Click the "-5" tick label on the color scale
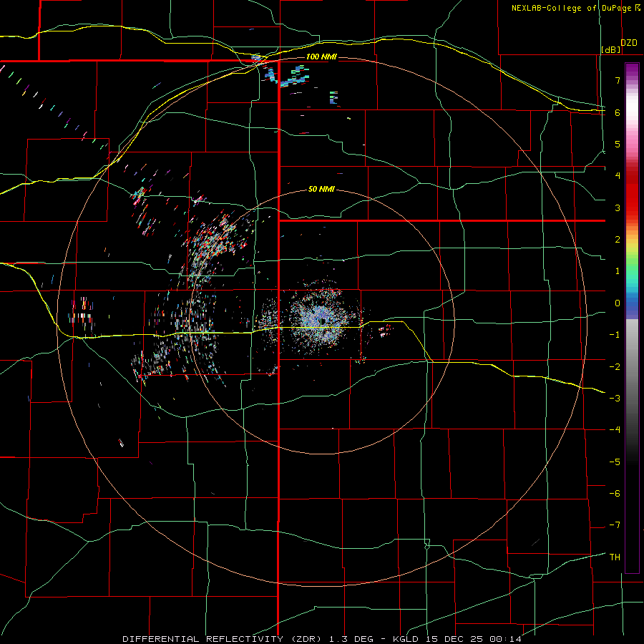 (x=615, y=462)
